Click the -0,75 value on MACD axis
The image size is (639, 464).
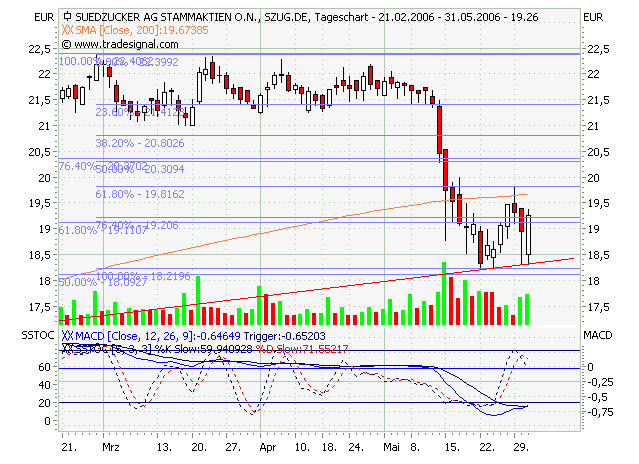click(x=600, y=412)
